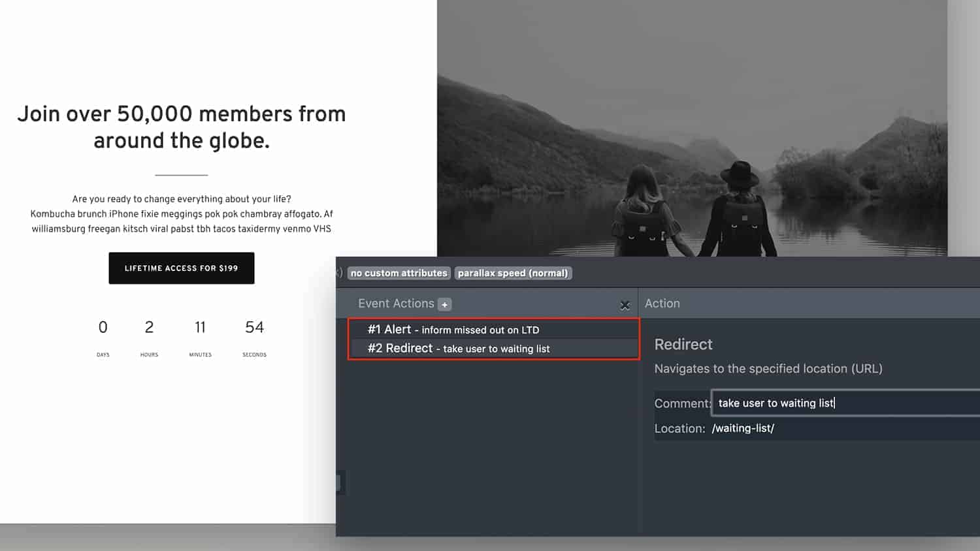Screen dimensions: 980x551
Task: Click the countdown MINUTES counter showing 11
Action: tap(200, 327)
